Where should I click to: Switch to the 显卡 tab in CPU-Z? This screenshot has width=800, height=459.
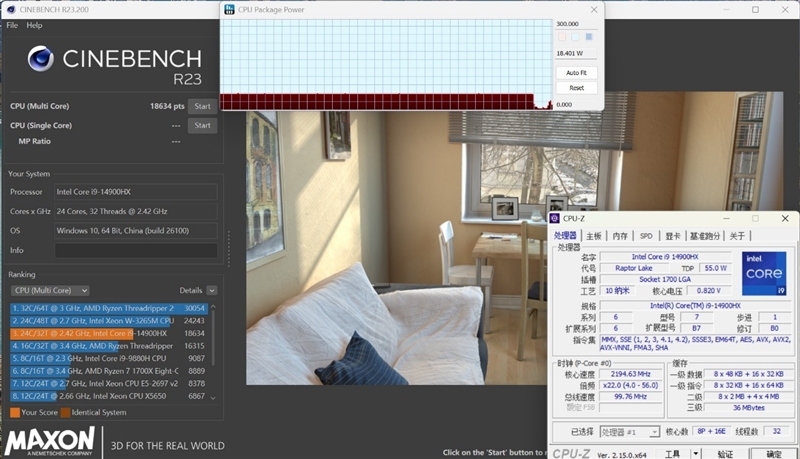[x=672, y=236]
